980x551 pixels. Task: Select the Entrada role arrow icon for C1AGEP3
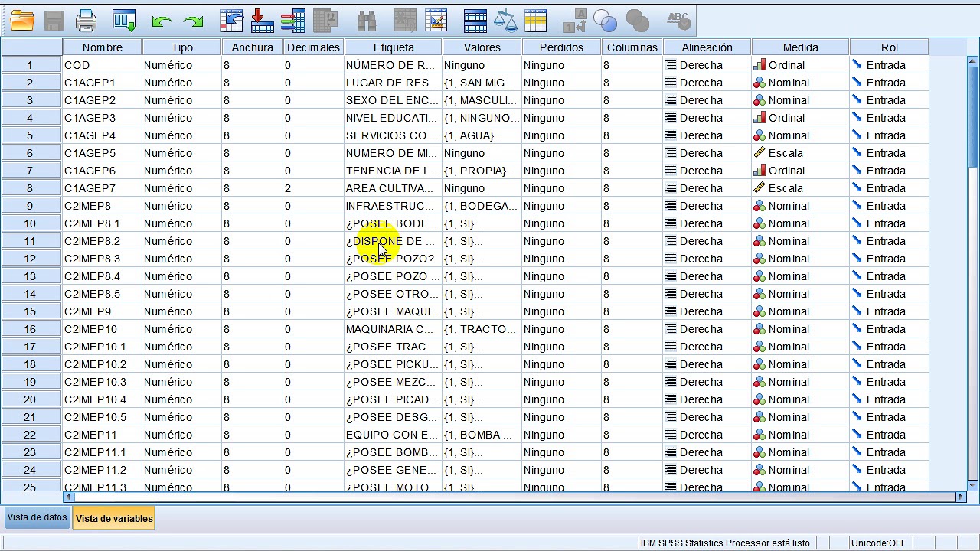pos(857,118)
